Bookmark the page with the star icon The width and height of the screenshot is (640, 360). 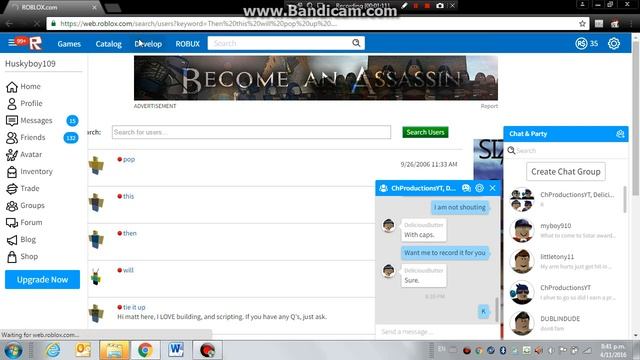[582, 24]
